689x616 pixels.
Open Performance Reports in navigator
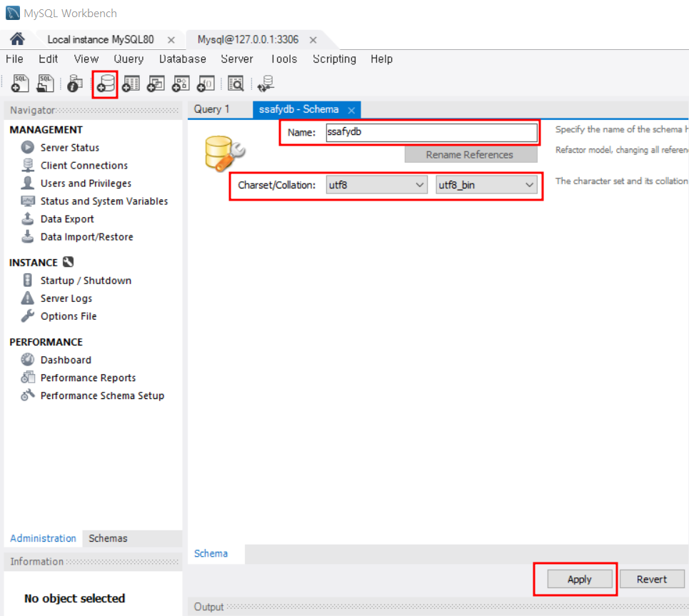[x=89, y=378]
